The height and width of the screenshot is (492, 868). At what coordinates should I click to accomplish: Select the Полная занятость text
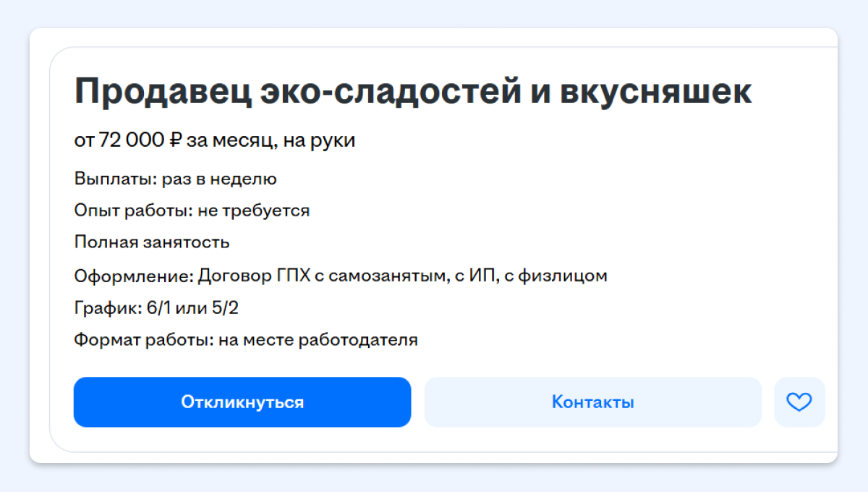[152, 242]
